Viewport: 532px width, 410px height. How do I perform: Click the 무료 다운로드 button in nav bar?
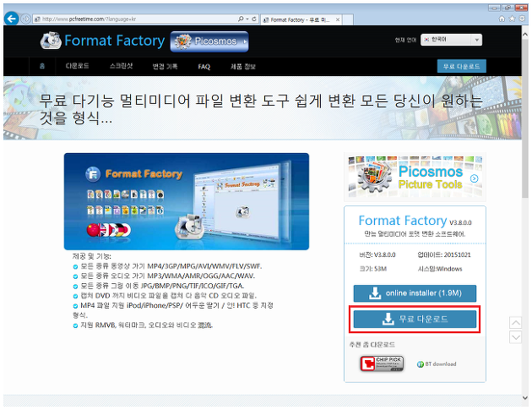point(461,66)
